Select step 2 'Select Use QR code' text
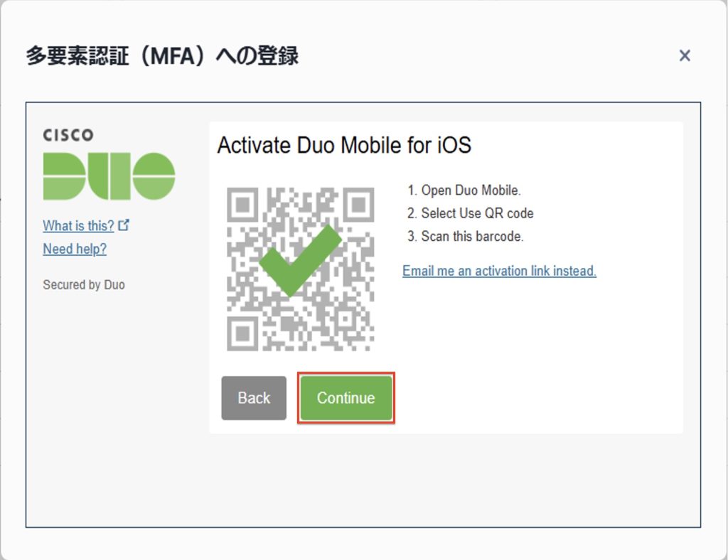Viewport: 728px width, 560px height. (x=471, y=213)
